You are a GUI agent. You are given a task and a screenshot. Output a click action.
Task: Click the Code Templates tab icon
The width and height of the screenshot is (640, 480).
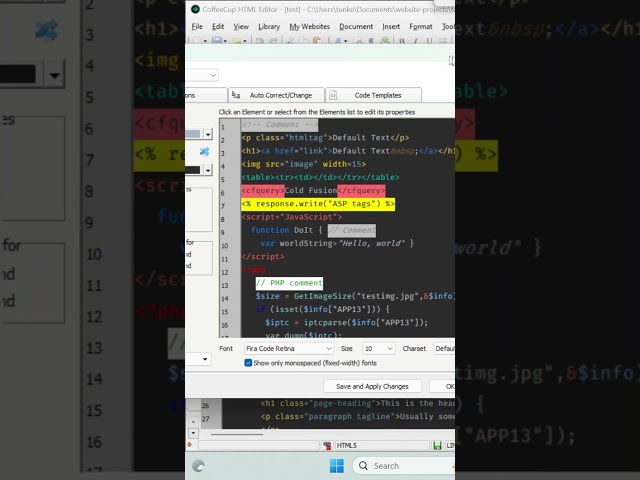[x=333, y=95]
